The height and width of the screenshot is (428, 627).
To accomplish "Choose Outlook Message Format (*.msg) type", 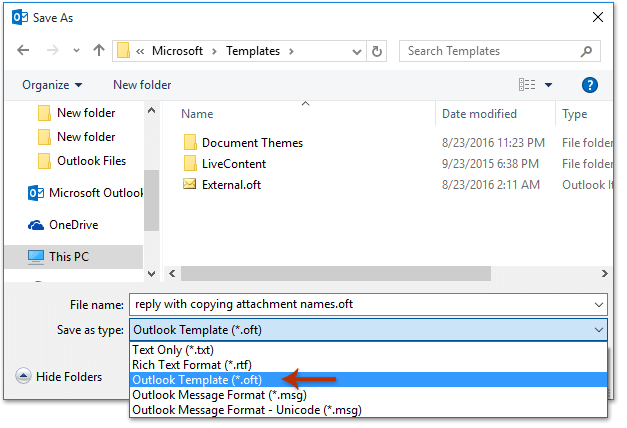I will 368,395.
